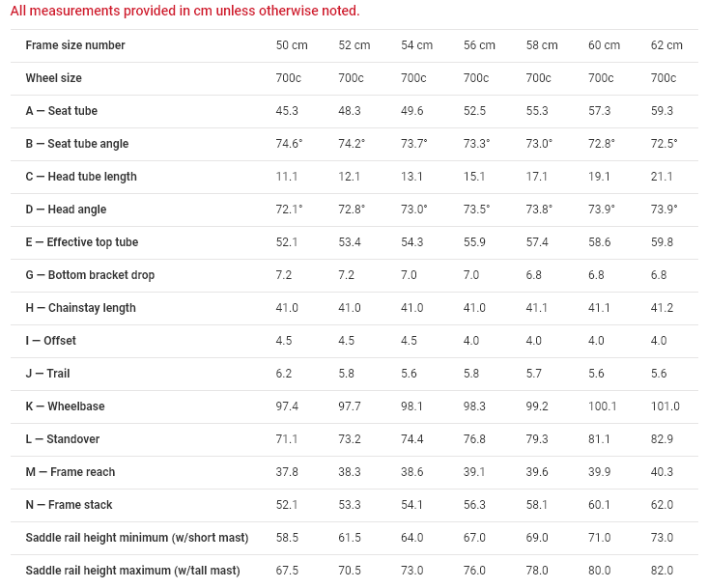Screen dimensions: 708x588
Task: Click the 'C — Head tube length' label
Action: point(81,177)
